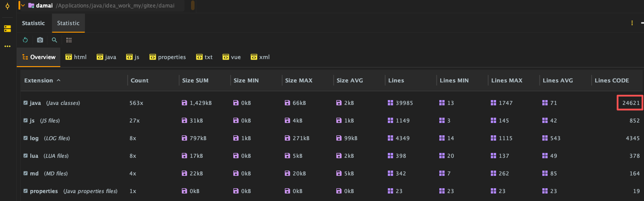Viewport: 644px width, 201px height.
Task: Open the vue file type tab
Action: click(x=232, y=57)
